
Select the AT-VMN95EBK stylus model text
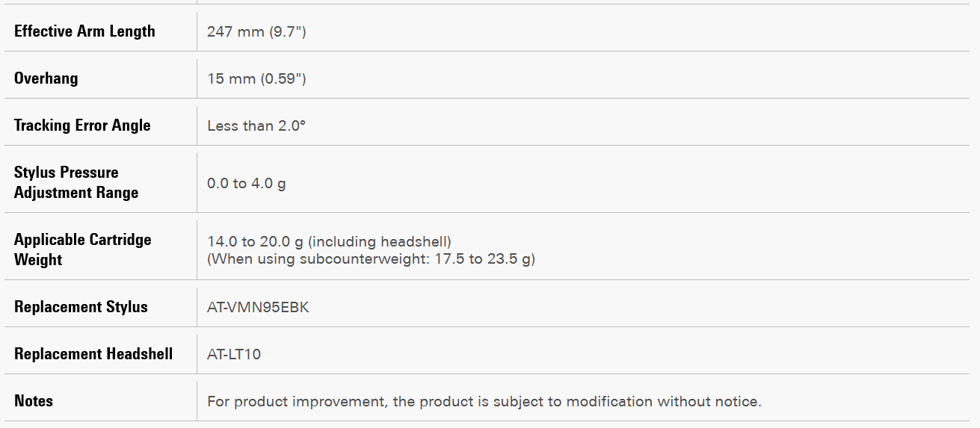tap(258, 307)
